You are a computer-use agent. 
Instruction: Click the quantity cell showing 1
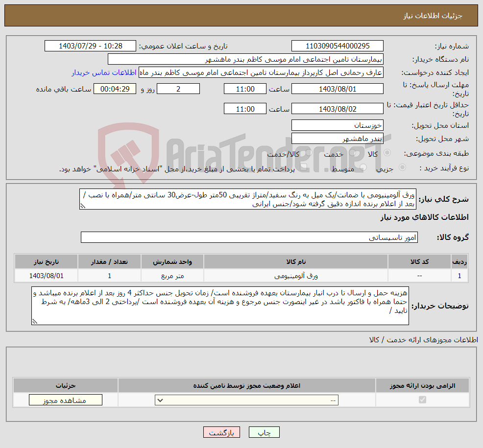(x=109, y=276)
